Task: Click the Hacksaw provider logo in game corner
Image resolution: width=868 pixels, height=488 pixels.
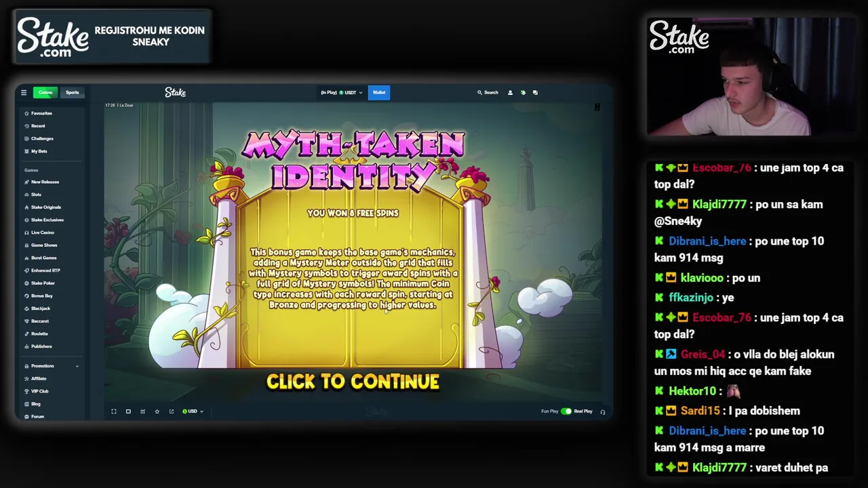Action: 597,107
